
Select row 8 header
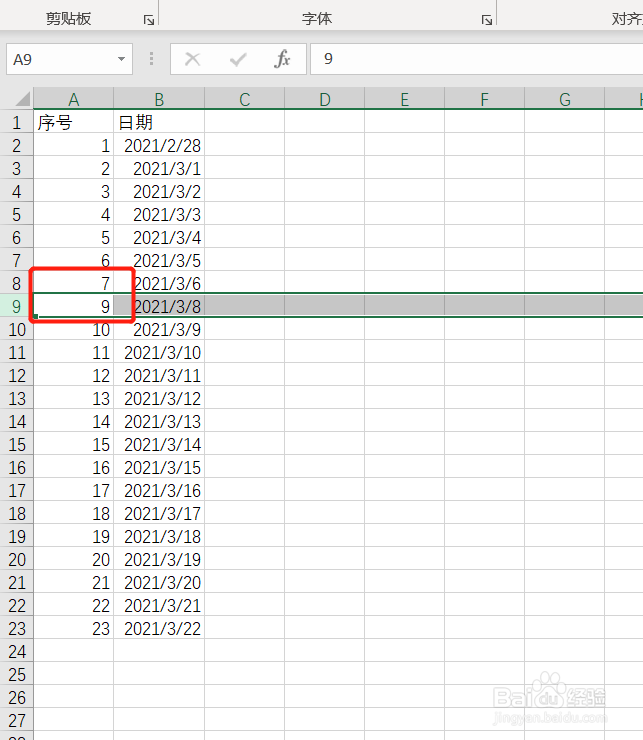(x=17, y=284)
